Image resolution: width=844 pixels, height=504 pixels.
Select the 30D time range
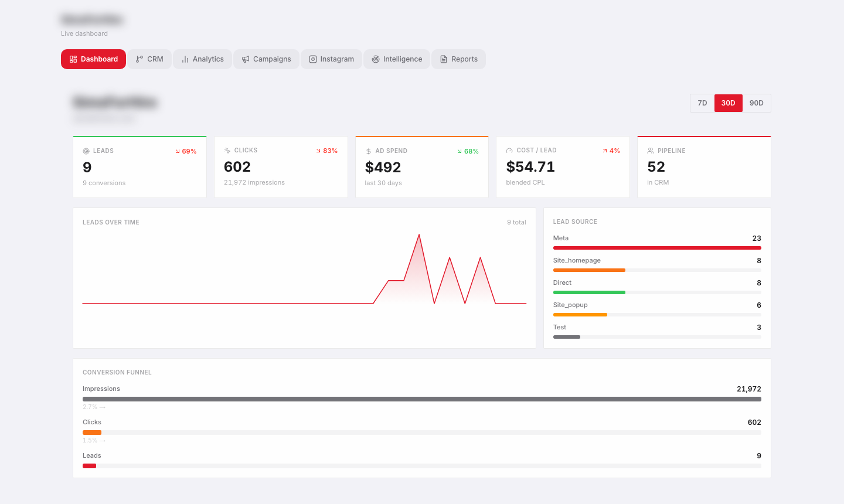click(729, 103)
